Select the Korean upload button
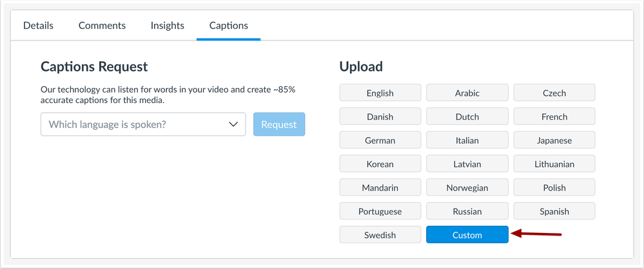The height and width of the screenshot is (269, 644). (380, 164)
